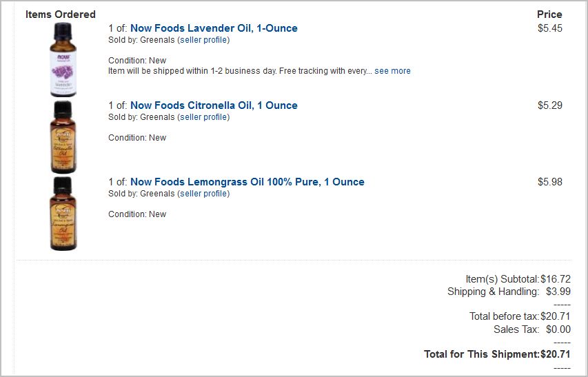Viewport: 588px width, 377px height.
Task: Open the Now Foods Citronella Oil product link
Action: click(214, 105)
